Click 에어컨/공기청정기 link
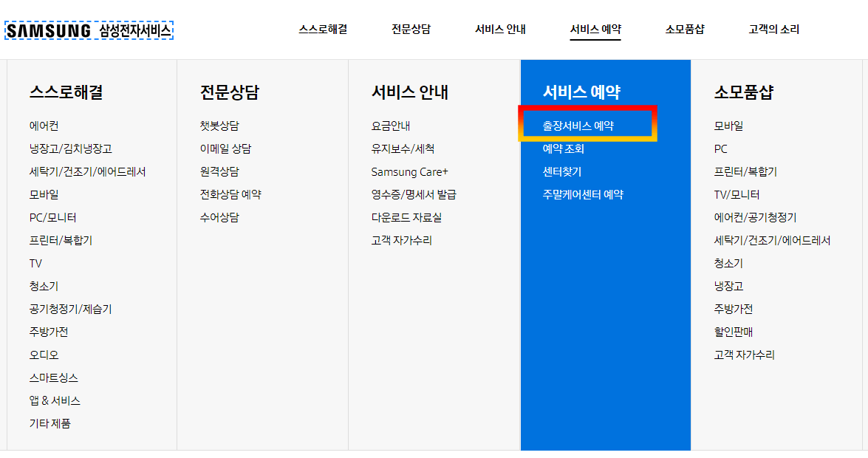Viewport: 868px width, 458px height. [755, 218]
